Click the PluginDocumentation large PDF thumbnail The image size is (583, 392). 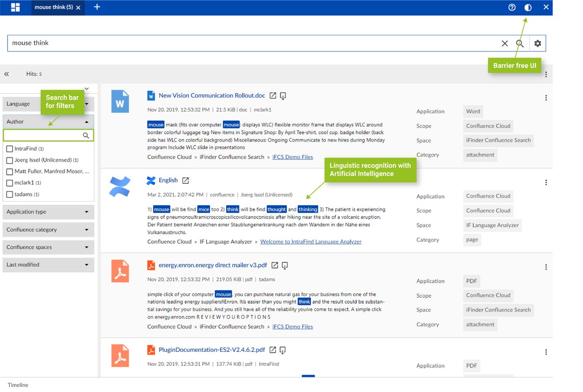click(120, 355)
